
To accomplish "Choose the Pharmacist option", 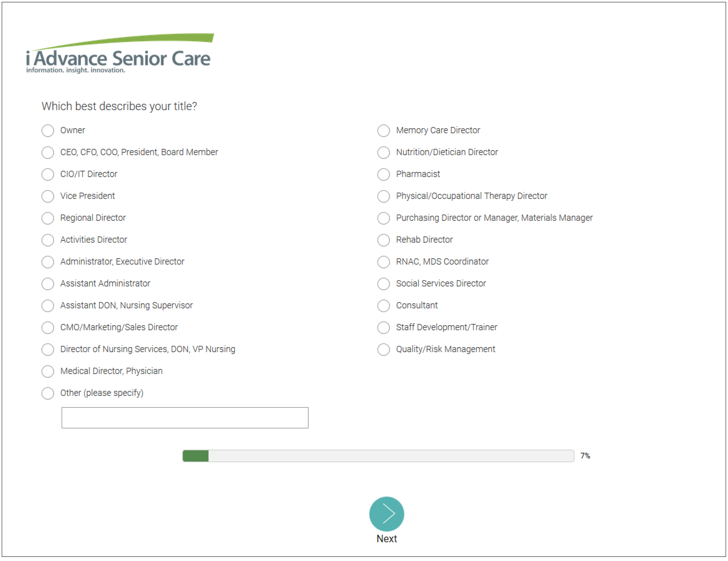I will click(x=383, y=174).
